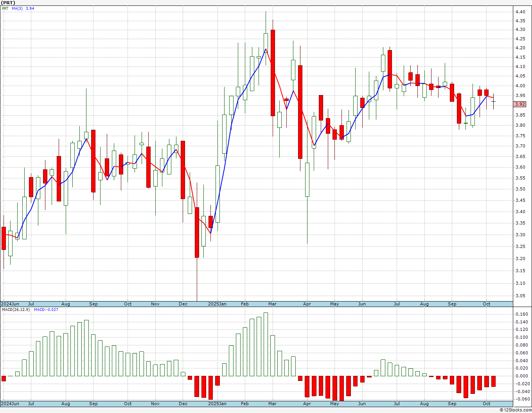
Task: Click Apr on the price chart time axis
Action: tap(307, 304)
